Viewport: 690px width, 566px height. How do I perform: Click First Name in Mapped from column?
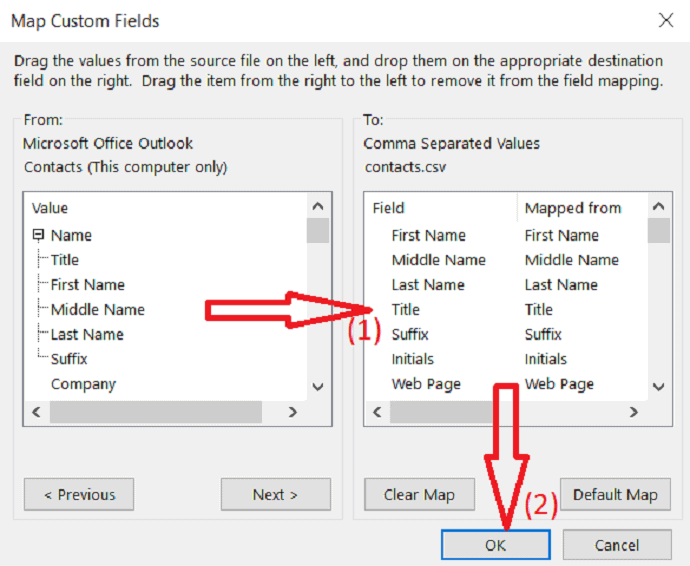562,235
